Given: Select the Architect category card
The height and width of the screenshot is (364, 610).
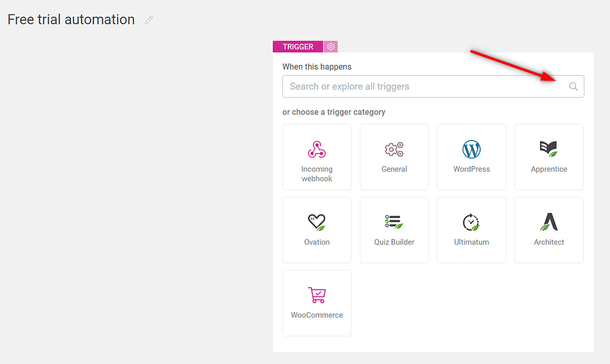Looking at the screenshot, I should pyautogui.click(x=549, y=230).
